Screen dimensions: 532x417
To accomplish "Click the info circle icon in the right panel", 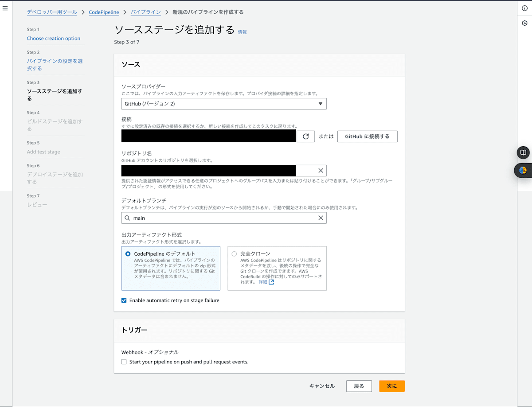I will pos(524,8).
